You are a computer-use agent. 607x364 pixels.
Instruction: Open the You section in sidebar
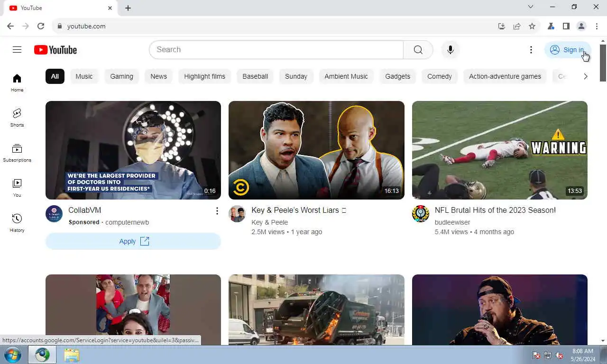coord(17,188)
